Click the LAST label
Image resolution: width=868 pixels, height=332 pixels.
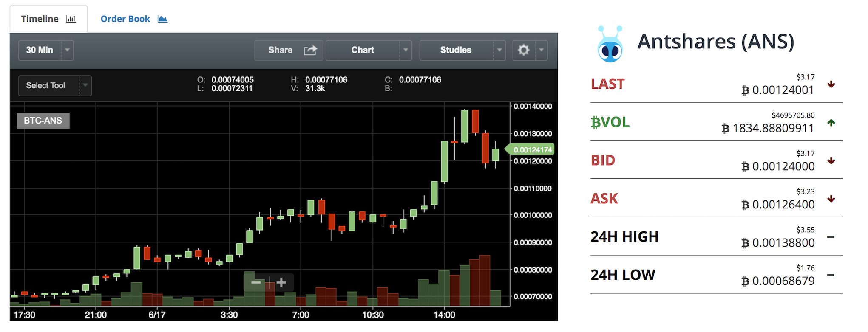(x=608, y=84)
